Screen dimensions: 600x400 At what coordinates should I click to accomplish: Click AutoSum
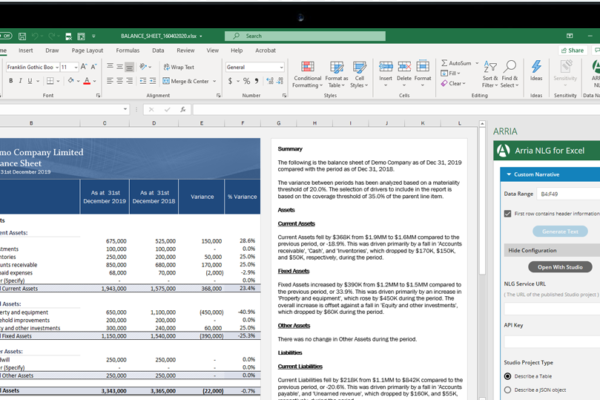tap(456, 63)
